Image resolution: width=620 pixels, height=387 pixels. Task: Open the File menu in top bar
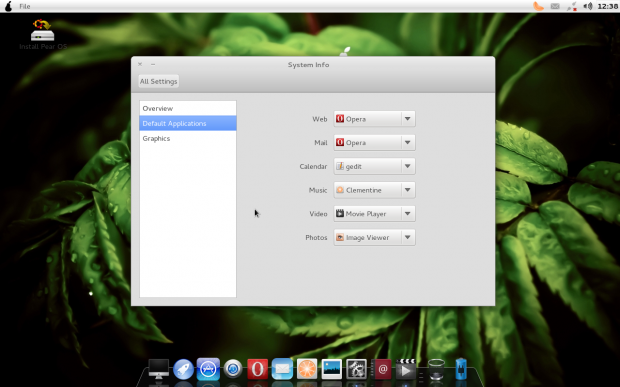[25, 6]
